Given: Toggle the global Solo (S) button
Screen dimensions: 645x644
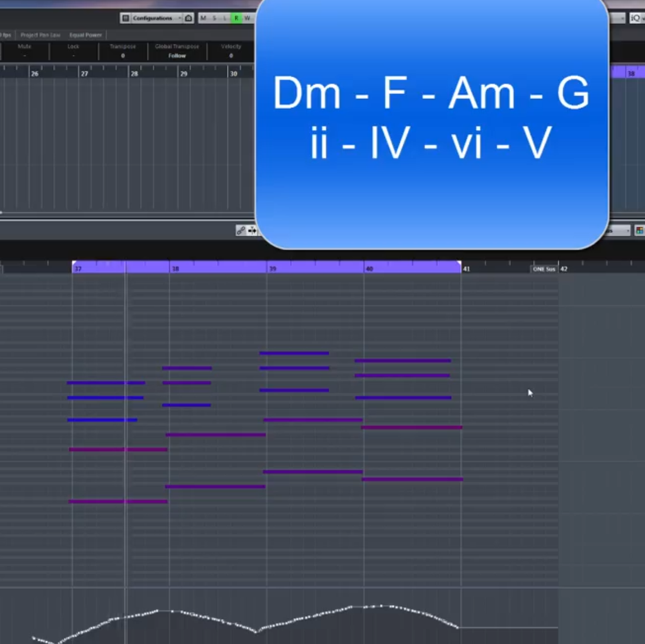Looking at the screenshot, I should [x=214, y=18].
